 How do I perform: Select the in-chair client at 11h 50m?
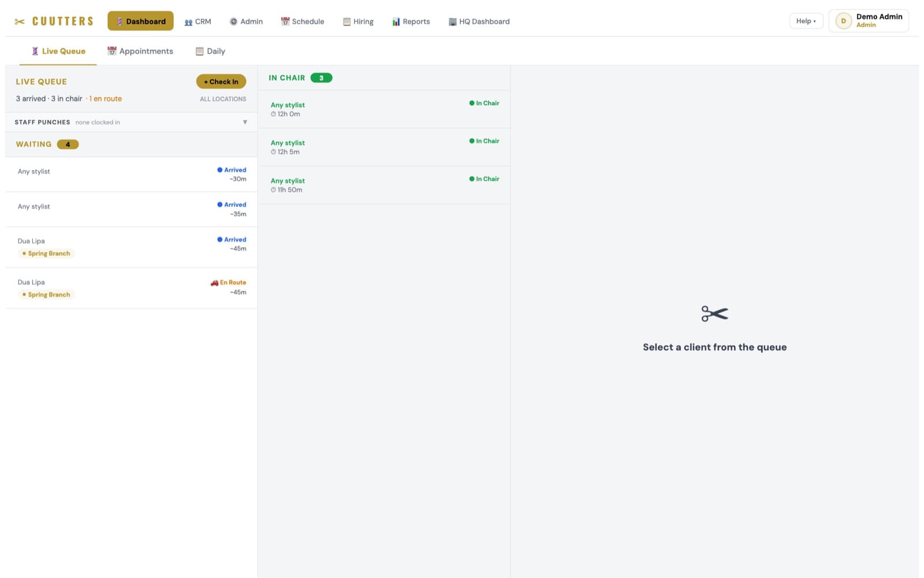coord(384,185)
